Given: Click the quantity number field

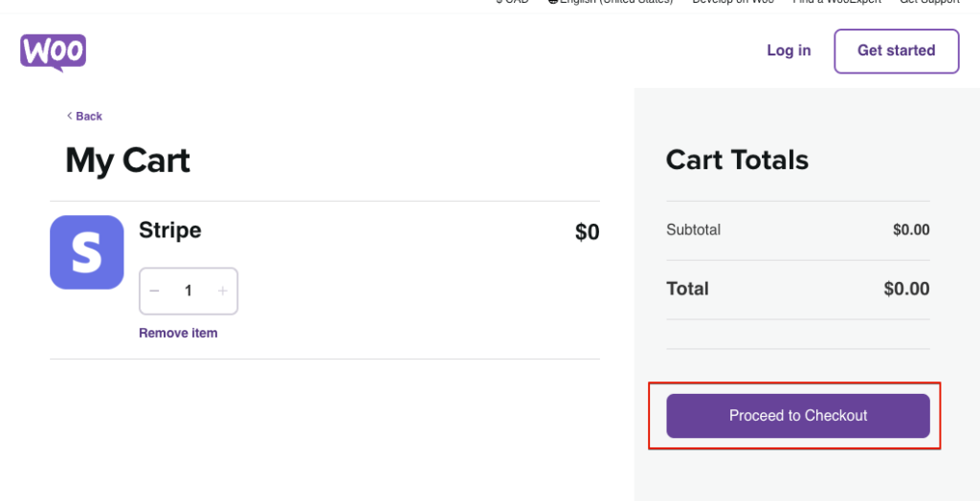Looking at the screenshot, I should point(189,291).
